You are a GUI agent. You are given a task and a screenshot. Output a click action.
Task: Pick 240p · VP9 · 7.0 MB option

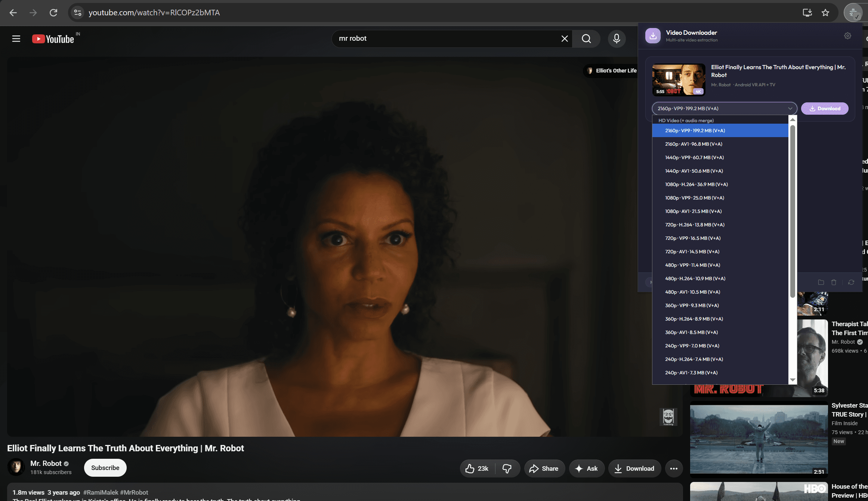click(720, 346)
